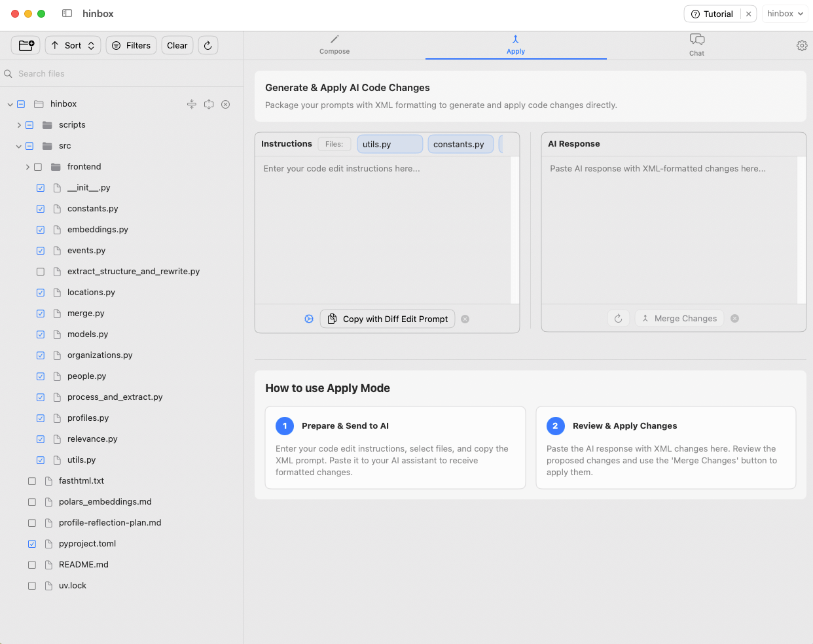Check the extract_structure_and_rewrite.py checkbox
The width and height of the screenshot is (813, 644).
coord(41,272)
